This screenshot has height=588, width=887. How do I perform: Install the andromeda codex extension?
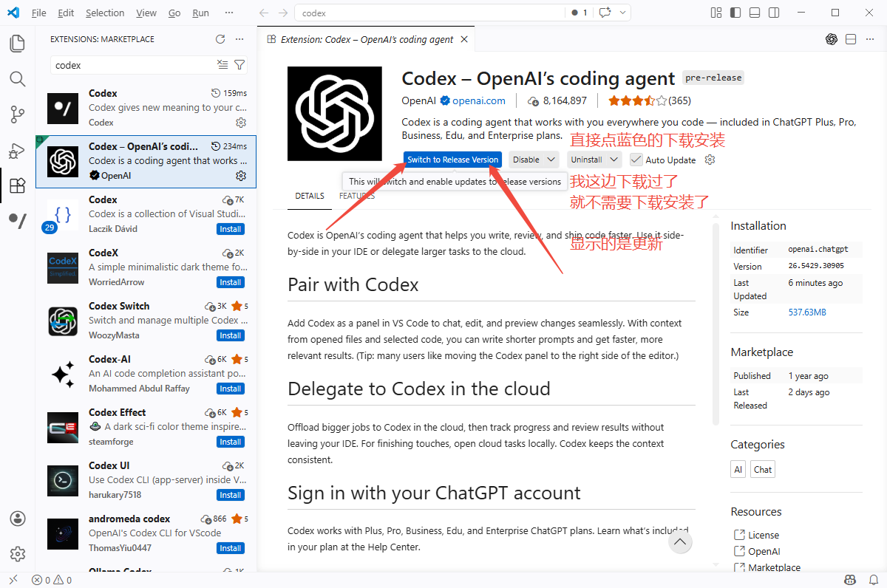(x=231, y=548)
